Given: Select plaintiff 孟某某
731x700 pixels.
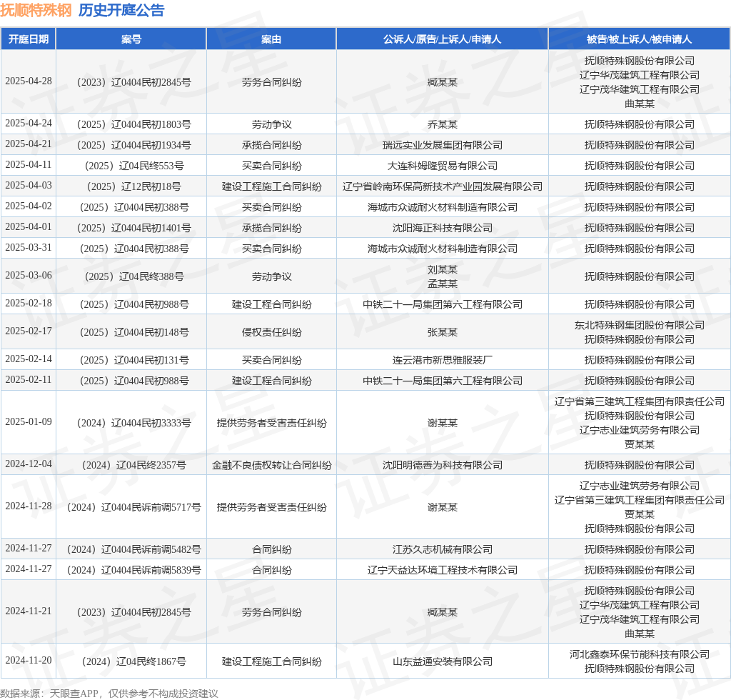Looking at the screenshot, I should click(443, 284).
